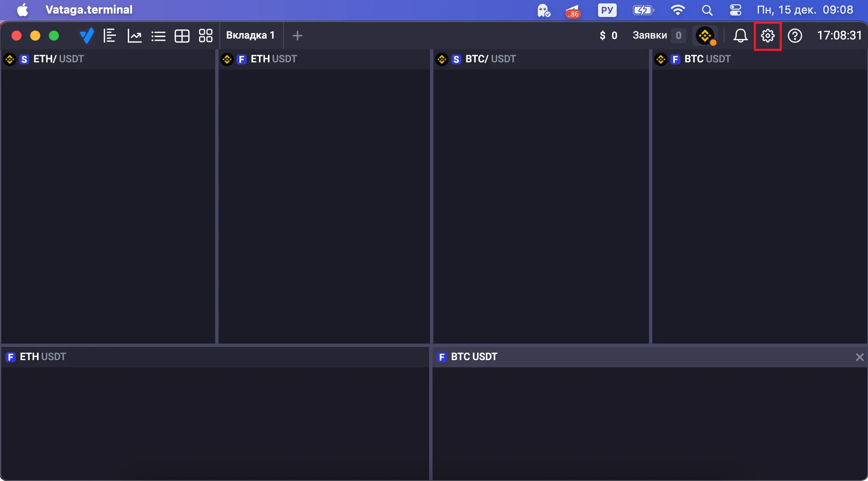Add a new tab with the plus button
The height and width of the screenshot is (481, 868).
(298, 36)
